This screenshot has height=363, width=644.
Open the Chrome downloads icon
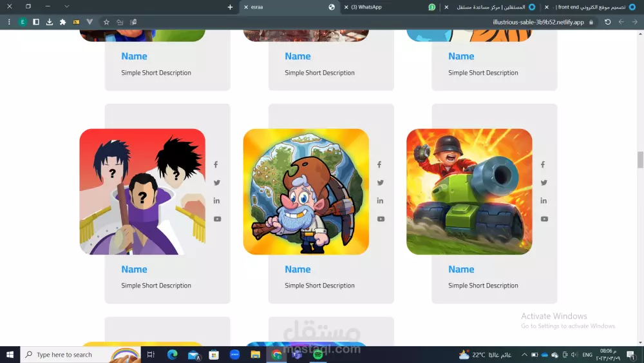coord(50,22)
